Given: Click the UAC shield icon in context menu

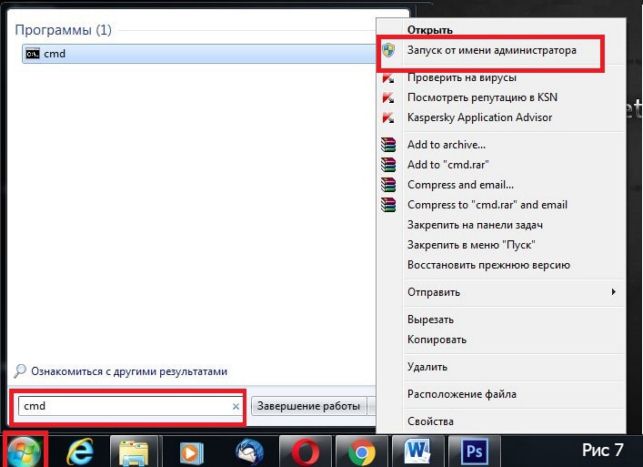Looking at the screenshot, I should click(388, 50).
